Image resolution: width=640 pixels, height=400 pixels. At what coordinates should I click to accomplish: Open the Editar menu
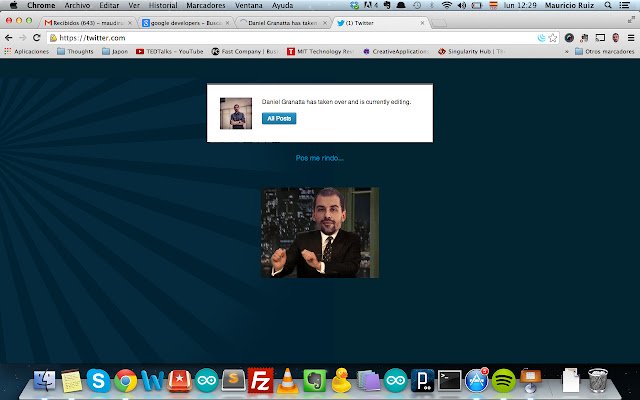(x=109, y=5)
